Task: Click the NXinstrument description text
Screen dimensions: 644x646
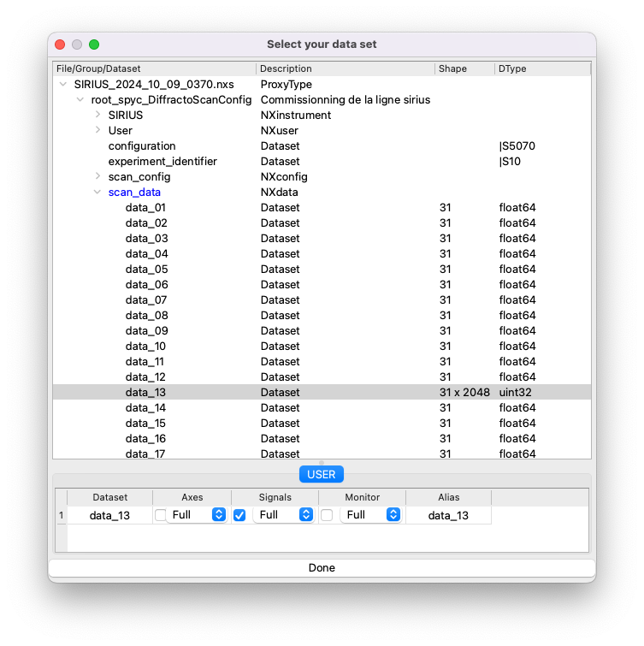Action: [296, 116]
